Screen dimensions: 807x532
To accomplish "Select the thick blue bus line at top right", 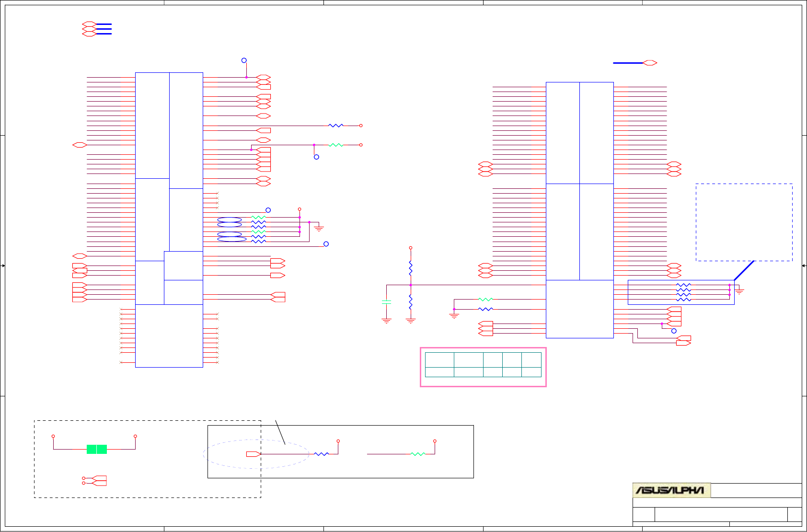I will 628,63.
